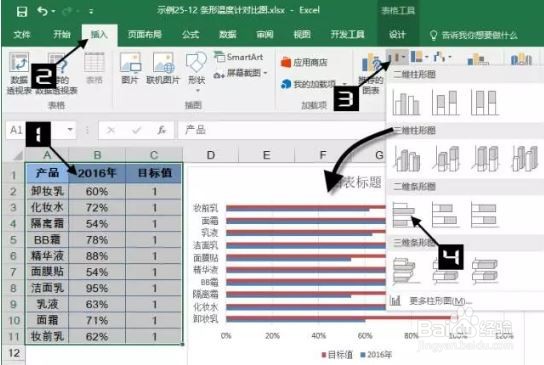Switch to the 设计 tab
Image resolution: width=544 pixels, height=365 pixels.
coord(397,34)
